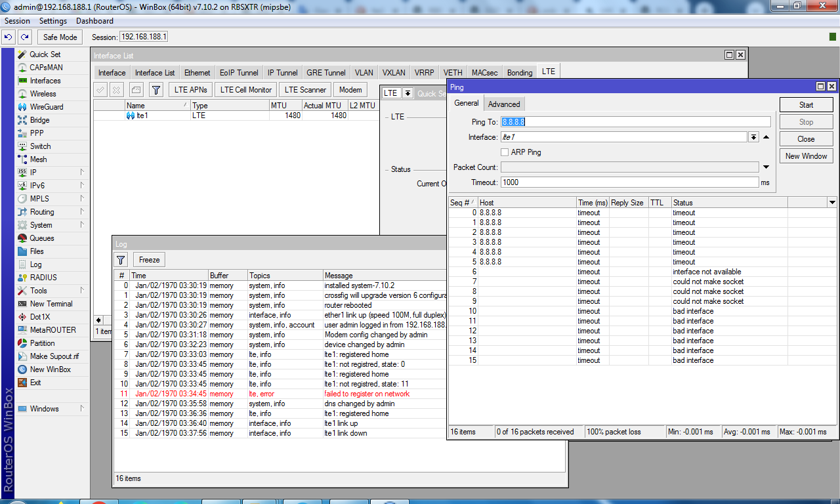The image size is (840, 504).
Task: Open MetaROUTER from the sidebar
Action: [x=52, y=330]
